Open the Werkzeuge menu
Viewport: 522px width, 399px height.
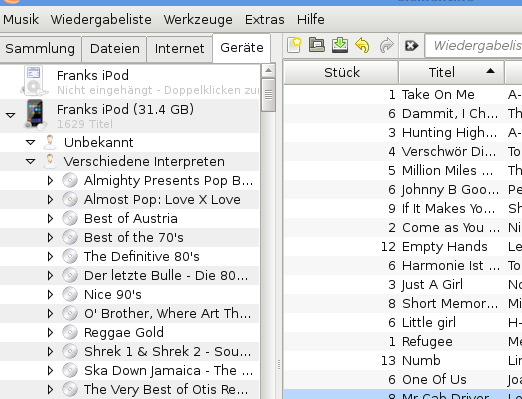[x=198, y=20]
